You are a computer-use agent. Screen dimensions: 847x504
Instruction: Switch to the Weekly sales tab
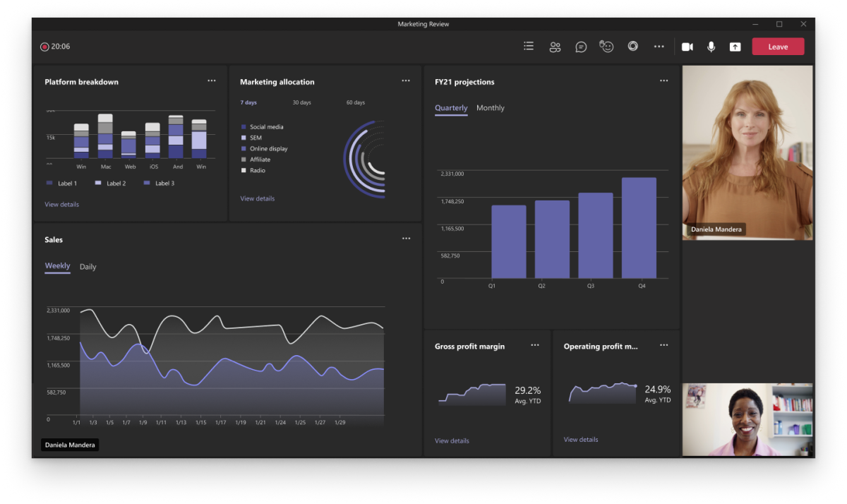(x=57, y=266)
